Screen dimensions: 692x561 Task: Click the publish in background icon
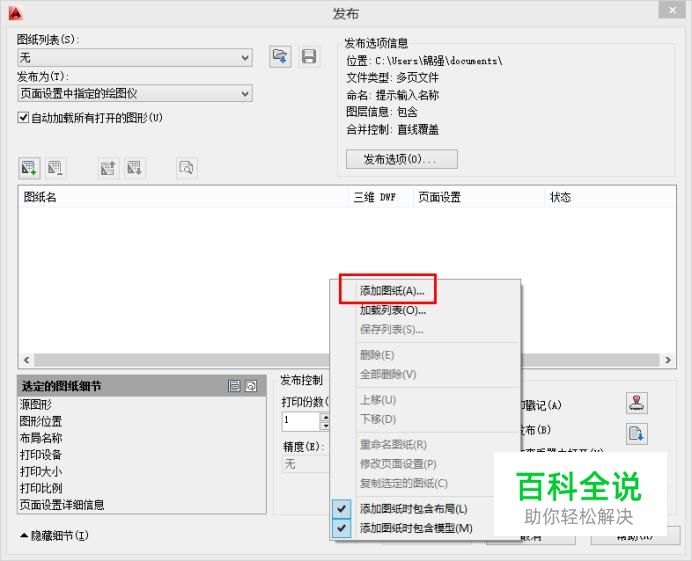[x=637, y=434]
